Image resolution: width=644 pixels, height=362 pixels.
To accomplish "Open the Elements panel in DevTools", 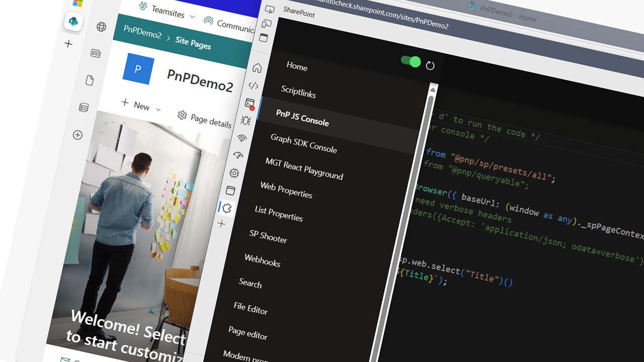I will [x=253, y=84].
